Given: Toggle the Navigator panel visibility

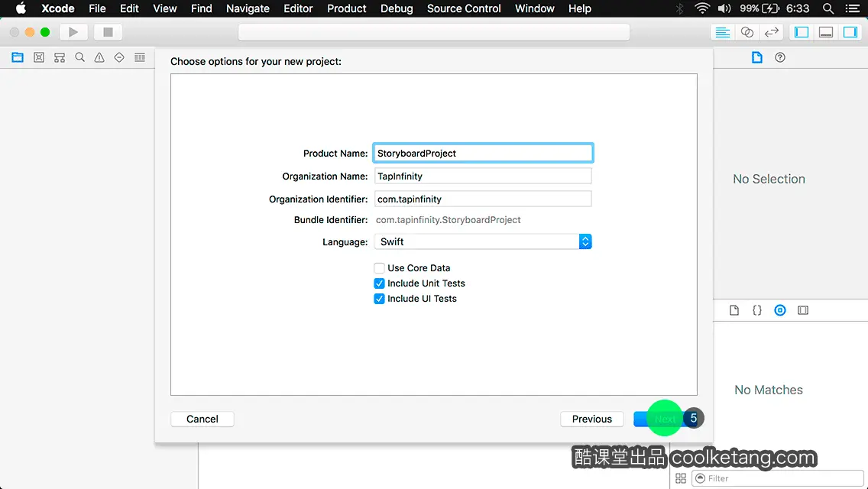Looking at the screenshot, I should click(801, 32).
